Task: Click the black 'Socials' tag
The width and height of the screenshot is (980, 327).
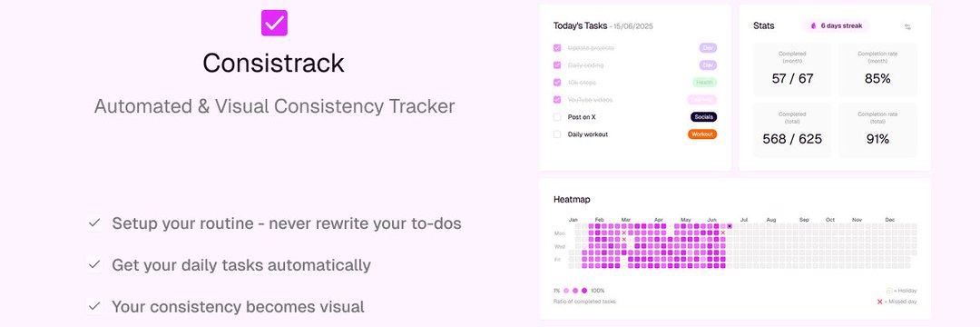Action: point(704,117)
